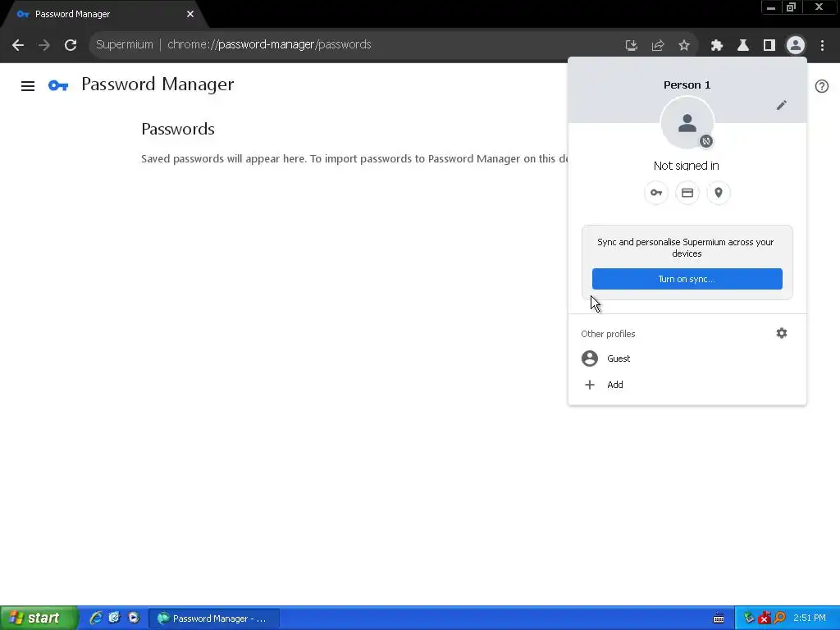Click the forward navigation arrow
The image size is (840, 630).
[44, 45]
